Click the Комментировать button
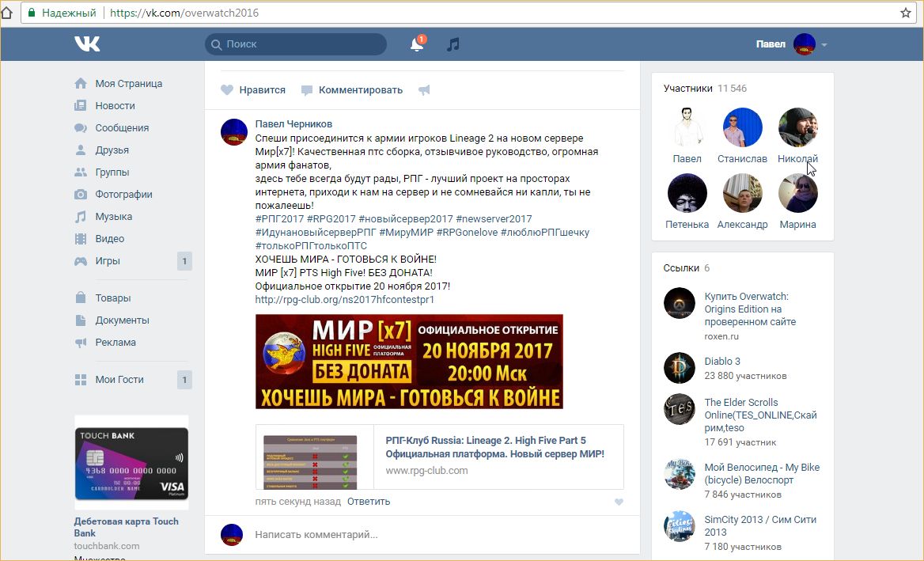This screenshot has height=561, width=924. click(x=352, y=90)
